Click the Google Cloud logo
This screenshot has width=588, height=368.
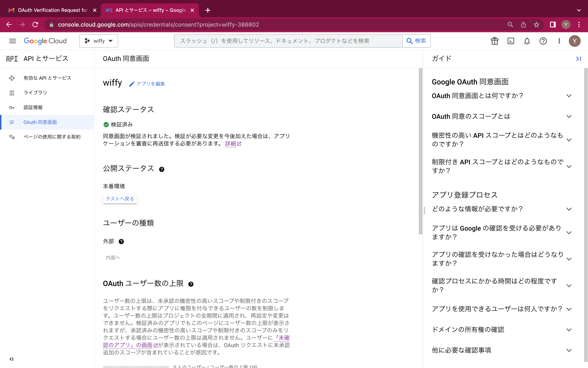click(45, 41)
